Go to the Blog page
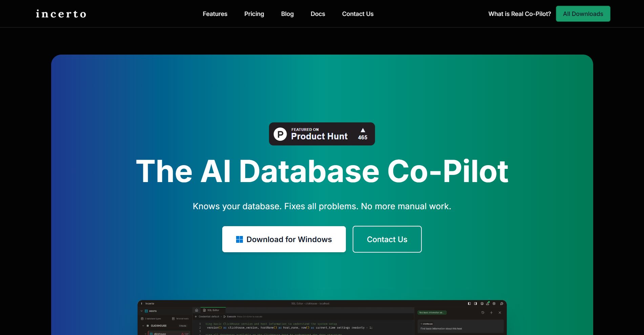 [x=287, y=14]
